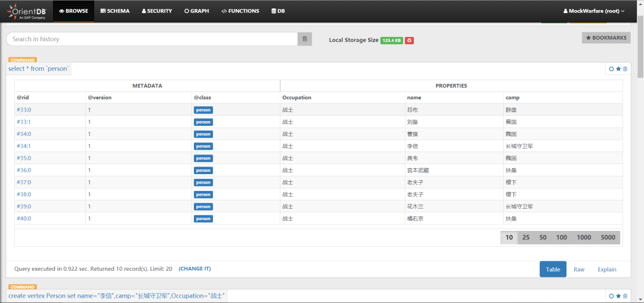The height and width of the screenshot is (303, 644).
Task: Click the person class badge in row #40:0
Action: click(203, 219)
